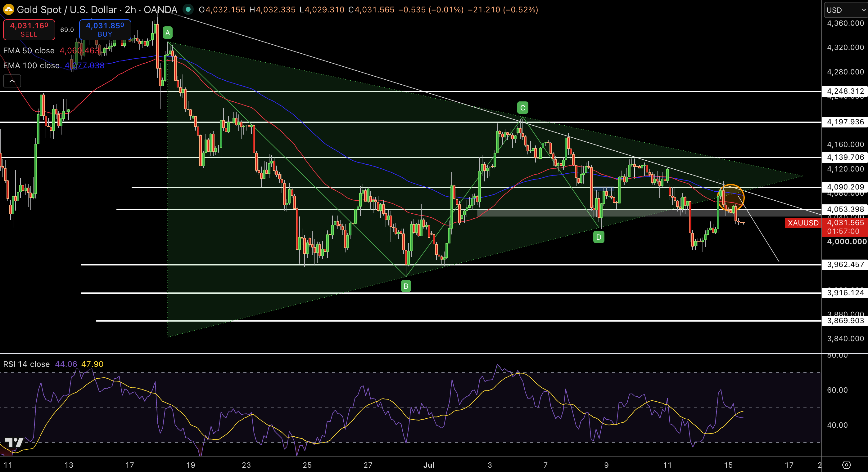Viewport: 868px width, 472px height.
Task: Click the countdown timer 01:57:00
Action: pos(843,231)
